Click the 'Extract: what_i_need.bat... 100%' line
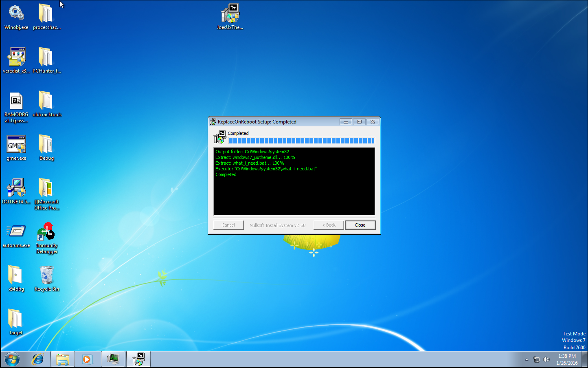Screen dimensions: 588x368 (250, 163)
